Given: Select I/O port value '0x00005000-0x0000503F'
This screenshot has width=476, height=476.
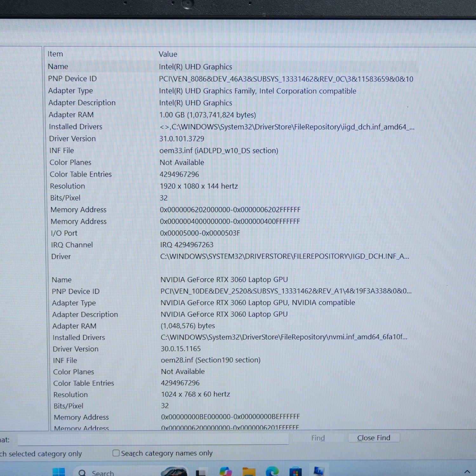Looking at the screenshot, I should [x=200, y=233].
